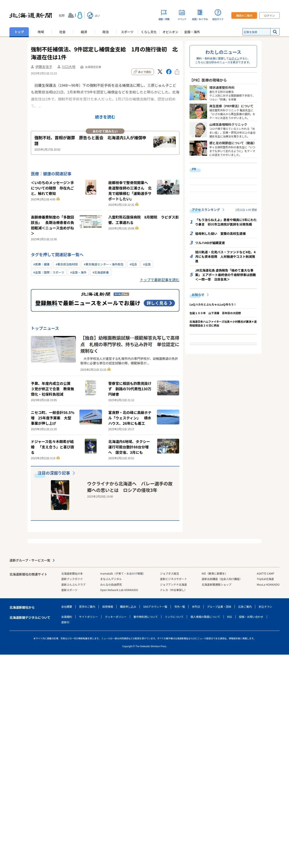
Task: Click the Hokkaido Shimbun logo
Action: (x=31, y=16)
